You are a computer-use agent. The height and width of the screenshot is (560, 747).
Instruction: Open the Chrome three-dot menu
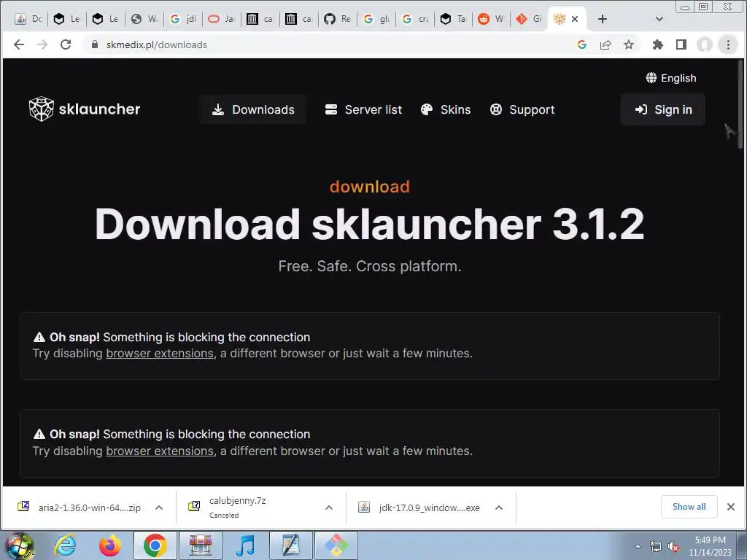(x=728, y=44)
